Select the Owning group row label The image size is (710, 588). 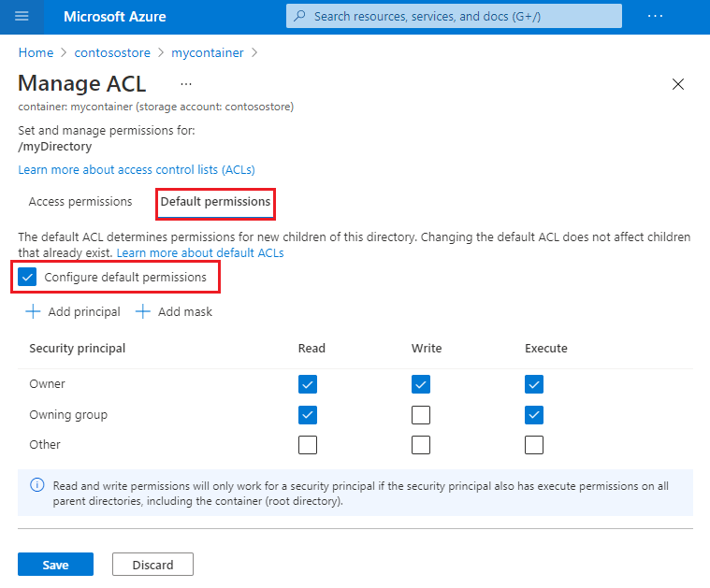tap(68, 415)
